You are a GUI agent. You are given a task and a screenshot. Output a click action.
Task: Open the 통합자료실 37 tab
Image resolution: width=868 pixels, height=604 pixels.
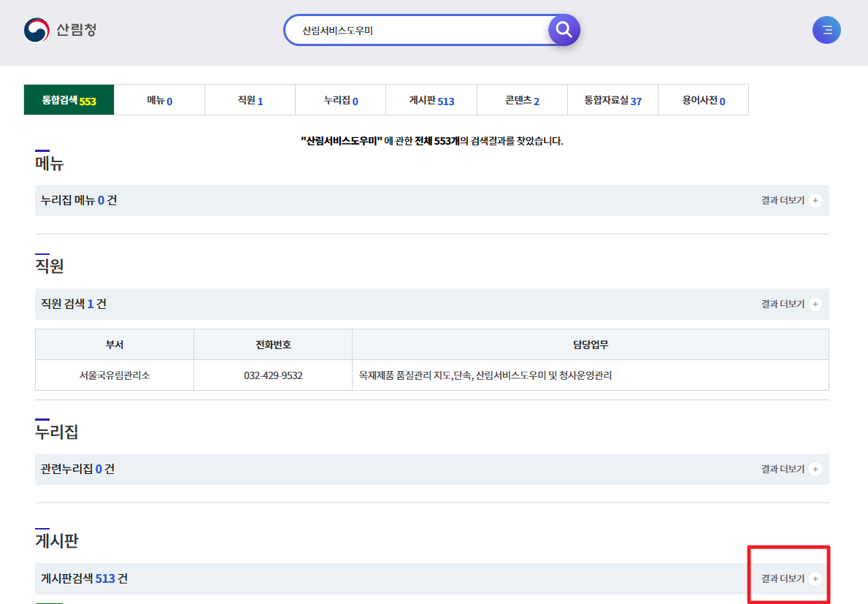612,99
